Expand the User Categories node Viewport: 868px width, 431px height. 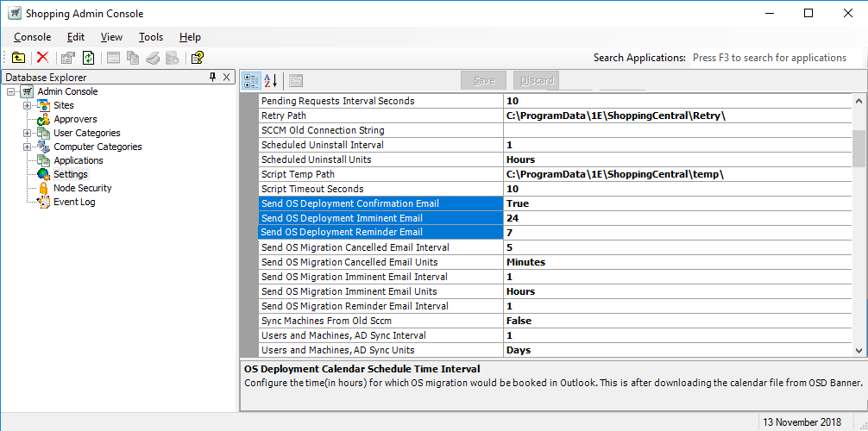click(28, 133)
